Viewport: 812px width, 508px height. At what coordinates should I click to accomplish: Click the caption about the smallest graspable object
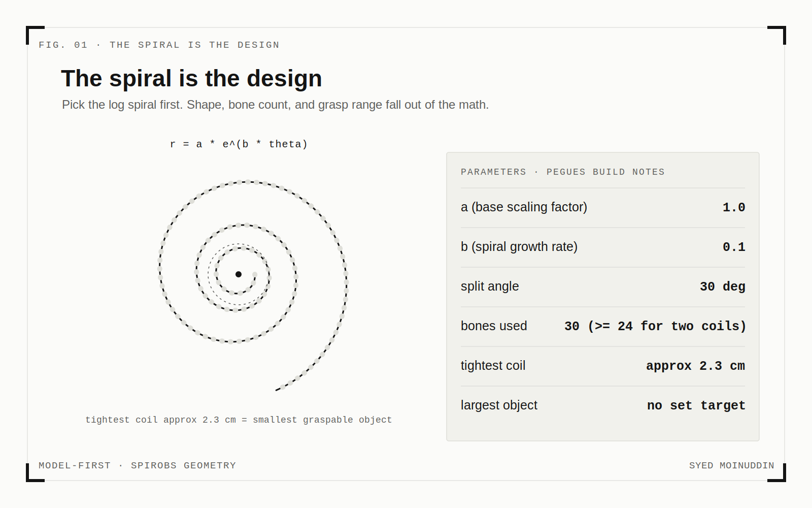coord(239,420)
